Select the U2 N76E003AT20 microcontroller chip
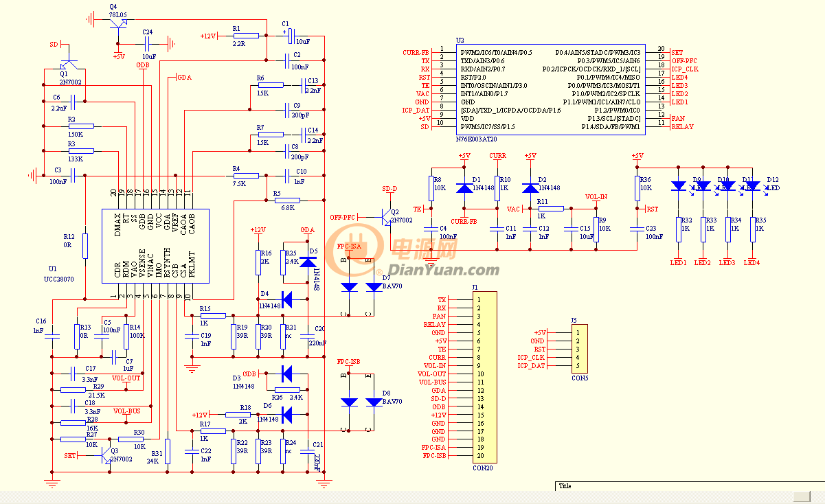825x504 pixels. 550,89
